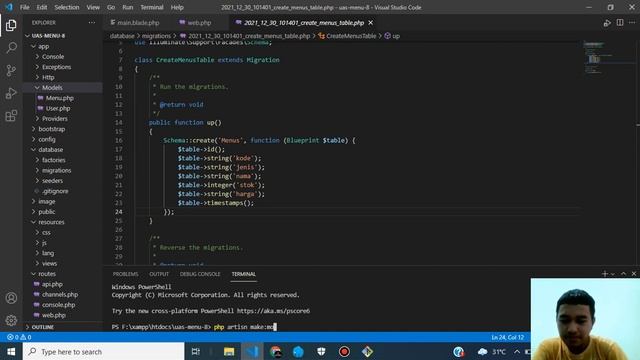Open the Extensions view icon

point(11,116)
